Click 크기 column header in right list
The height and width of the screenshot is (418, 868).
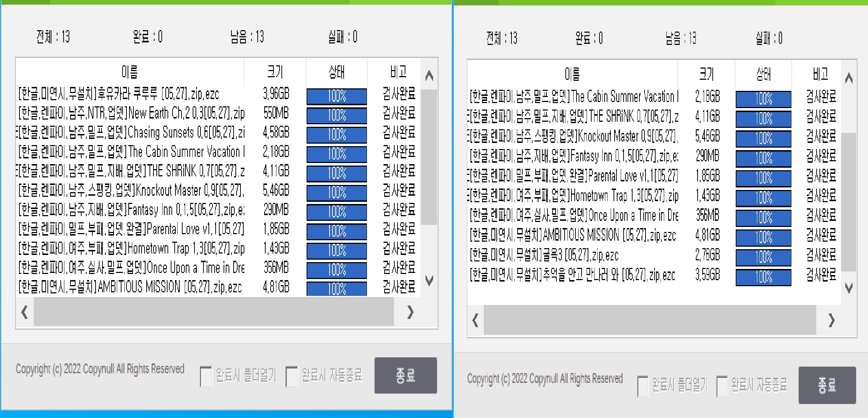[x=706, y=74]
